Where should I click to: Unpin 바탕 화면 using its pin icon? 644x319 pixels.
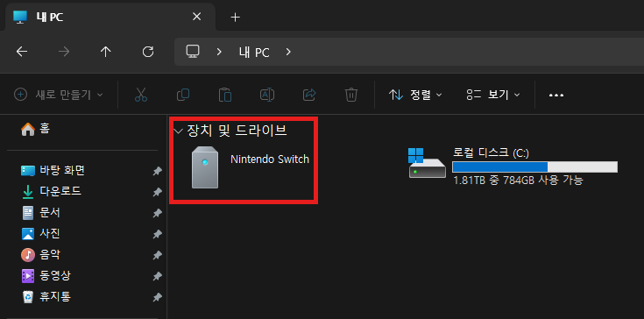coord(158,171)
